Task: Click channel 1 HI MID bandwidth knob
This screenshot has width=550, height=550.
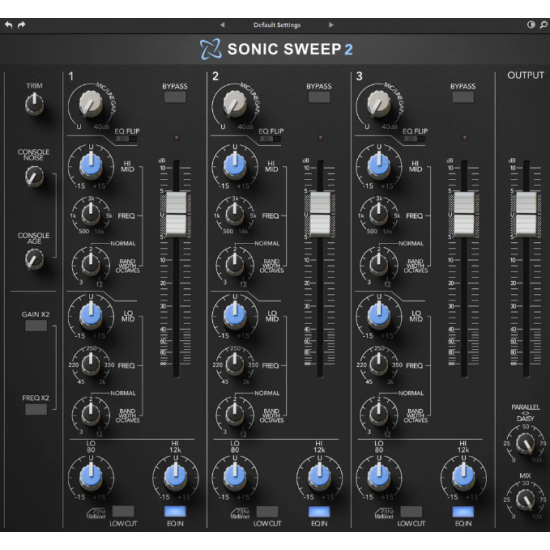Action: pos(91,264)
